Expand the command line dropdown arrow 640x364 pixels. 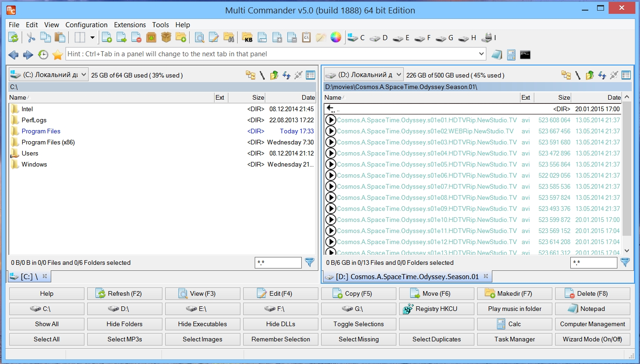[x=481, y=54]
